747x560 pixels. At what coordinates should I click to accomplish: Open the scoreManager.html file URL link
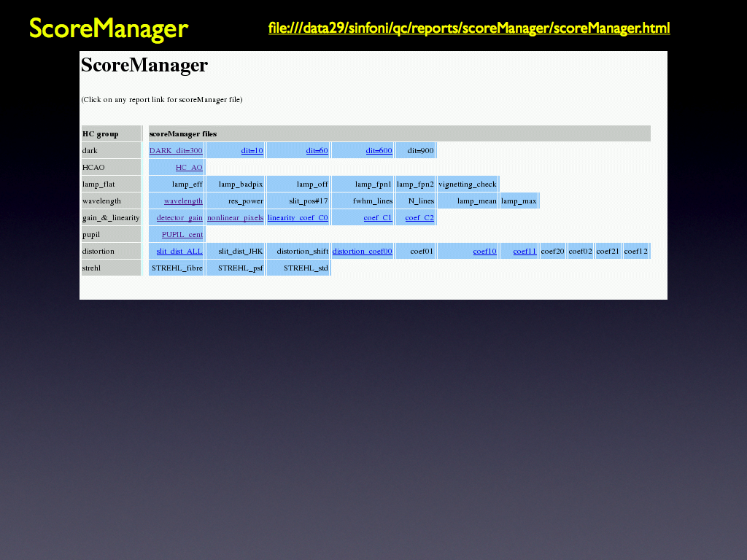(x=468, y=28)
